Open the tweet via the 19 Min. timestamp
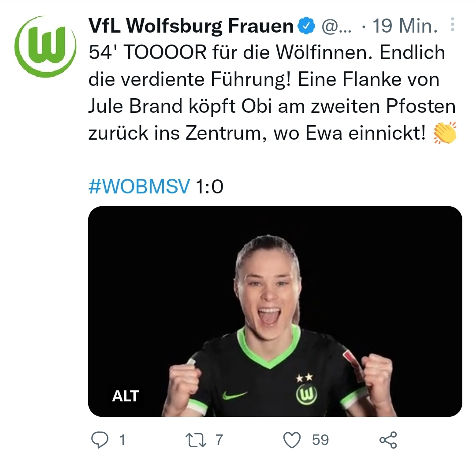 pos(405,26)
